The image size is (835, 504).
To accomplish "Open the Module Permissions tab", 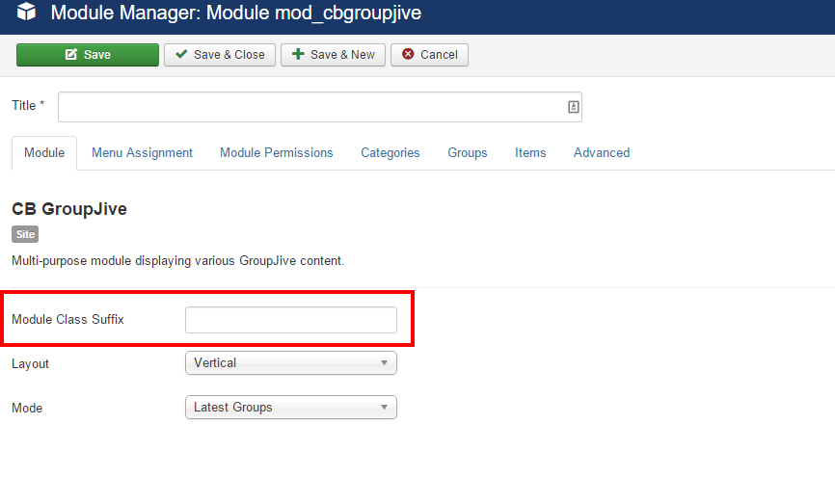I will pyautogui.click(x=277, y=153).
